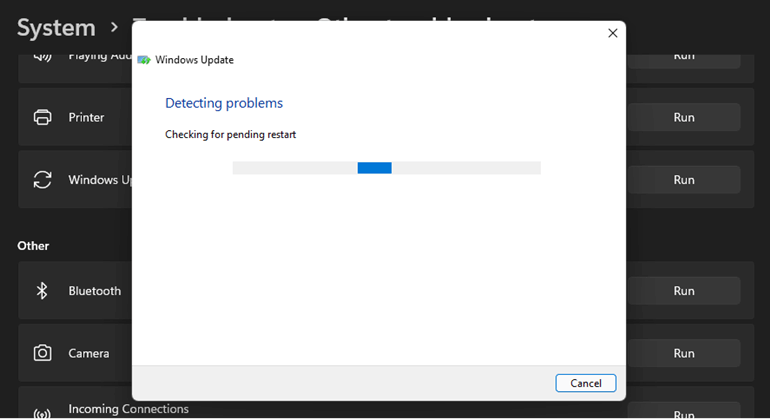Click the Detecting problems progress bar

tap(386, 168)
